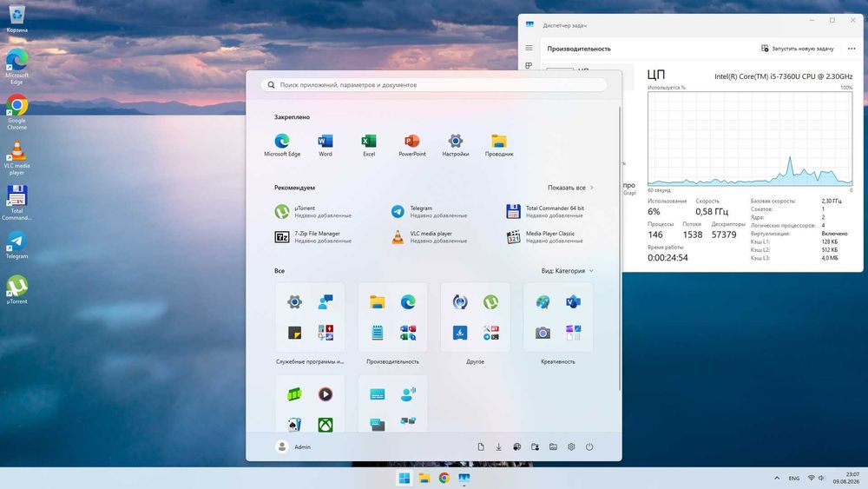Open Google Chrome desktop shortcut
Screen dimensions: 868x489
16,112
